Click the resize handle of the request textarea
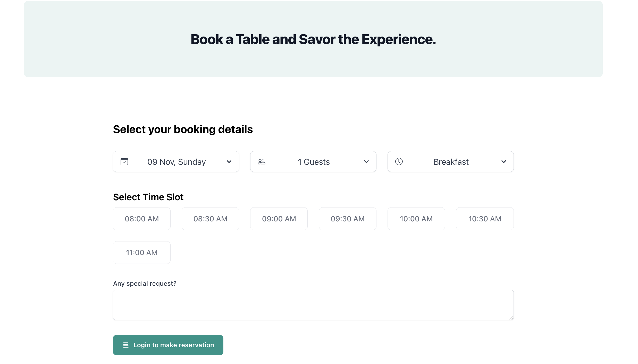 [x=511, y=317]
